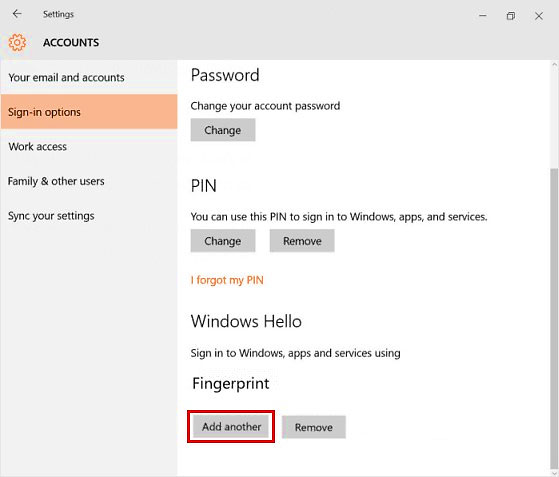Click Change under PIN

click(x=223, y=241)
